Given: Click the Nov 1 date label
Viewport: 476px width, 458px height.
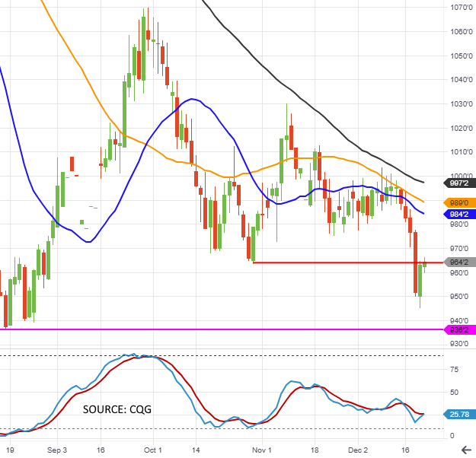Looking at the screenshot, I should 262,450.
